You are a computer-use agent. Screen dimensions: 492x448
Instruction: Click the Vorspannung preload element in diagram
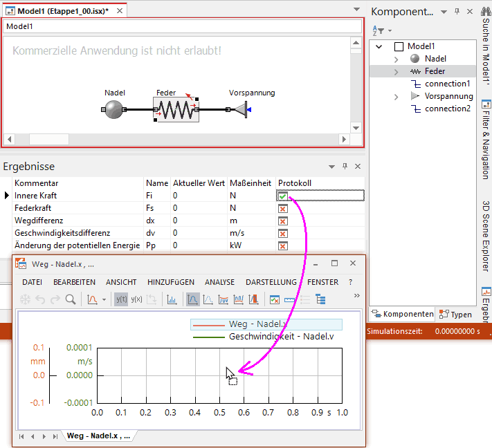tap(239, 109)
